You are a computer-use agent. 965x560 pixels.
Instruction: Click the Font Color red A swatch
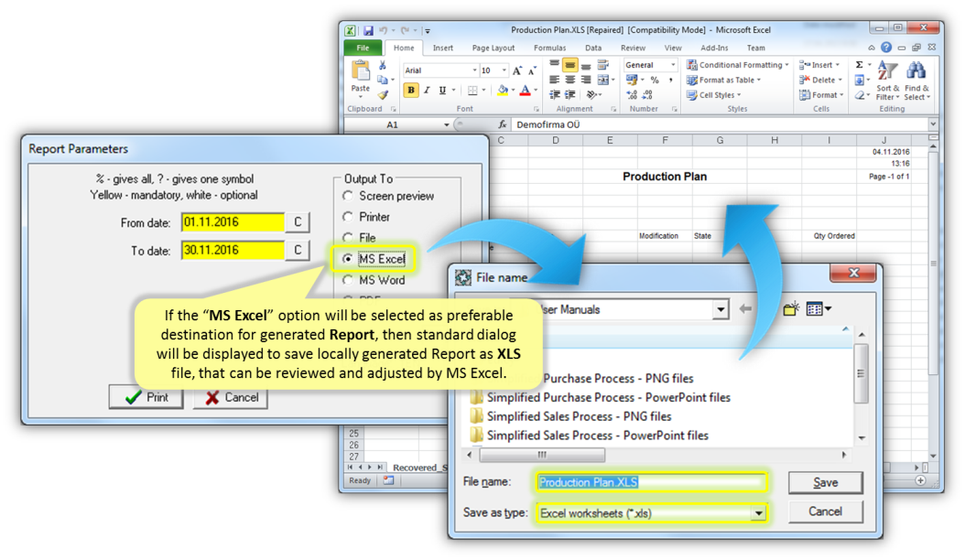click(x=525, y=91)
